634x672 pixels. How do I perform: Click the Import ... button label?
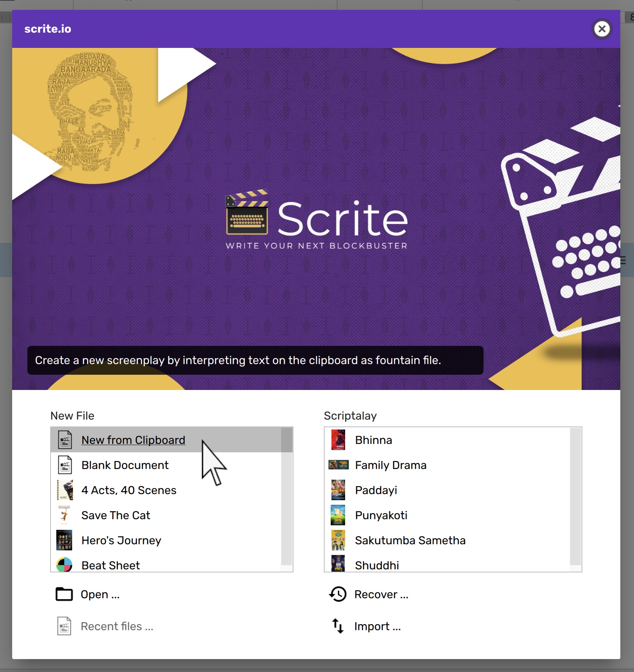coord(377,626)
